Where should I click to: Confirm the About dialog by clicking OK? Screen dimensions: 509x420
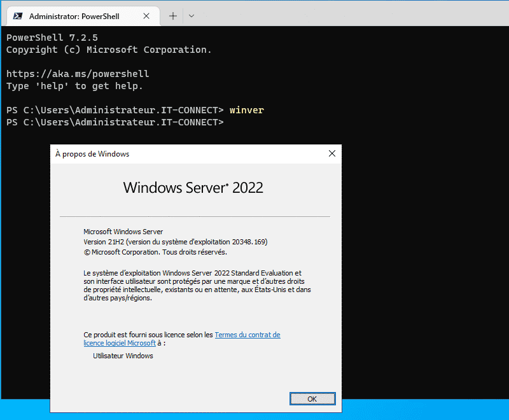click(312, 398)
